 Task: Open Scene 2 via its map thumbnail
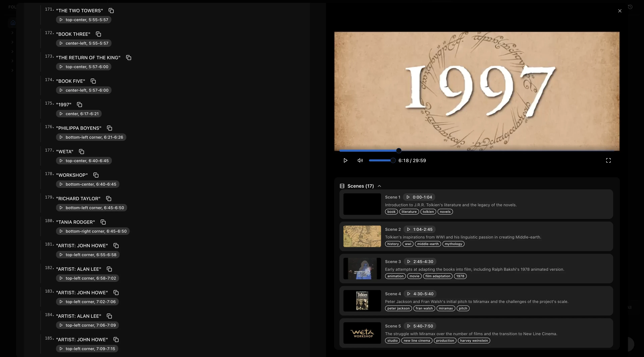[362, 236]
